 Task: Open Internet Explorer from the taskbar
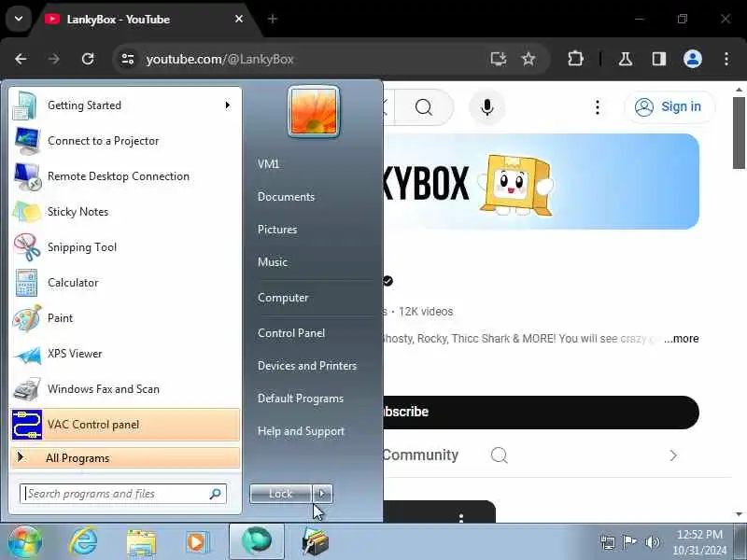tap(83, 541)
